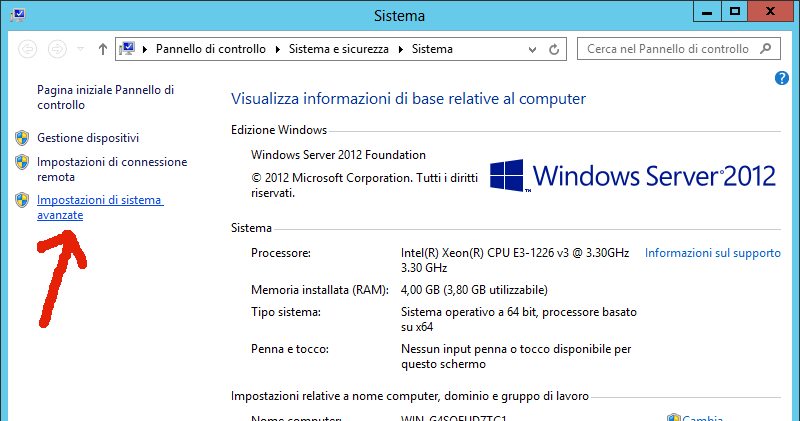
Task: Expand the chevron before Pannello di controllo
Action: point(145,49)
